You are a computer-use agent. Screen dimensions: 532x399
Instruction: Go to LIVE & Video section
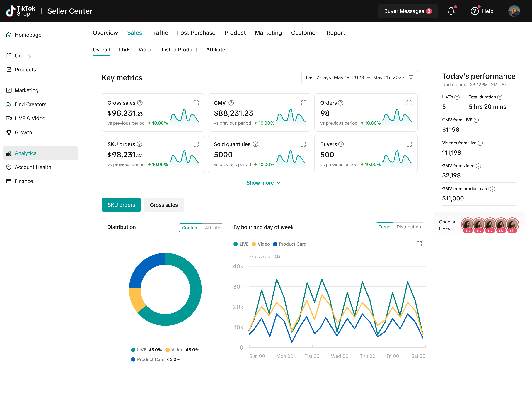[30, 118]
